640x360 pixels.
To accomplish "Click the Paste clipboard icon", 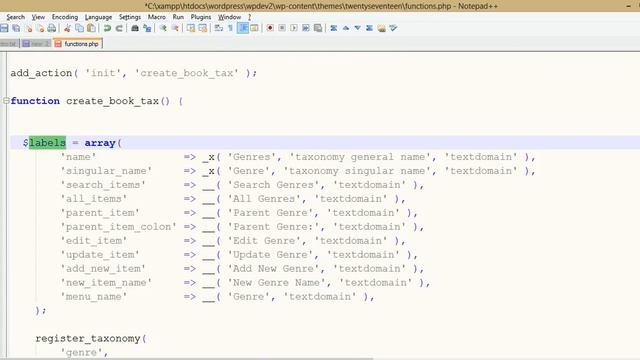I will point(91,28).
